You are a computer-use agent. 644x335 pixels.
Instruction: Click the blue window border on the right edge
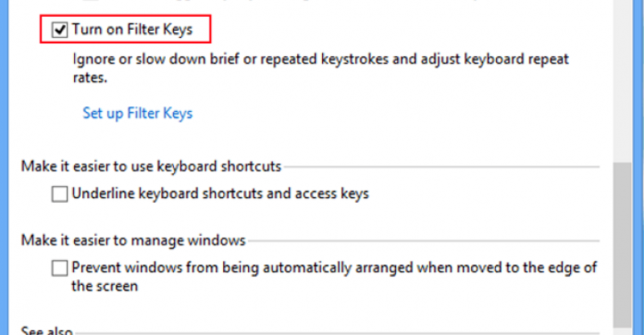(638, 161)
